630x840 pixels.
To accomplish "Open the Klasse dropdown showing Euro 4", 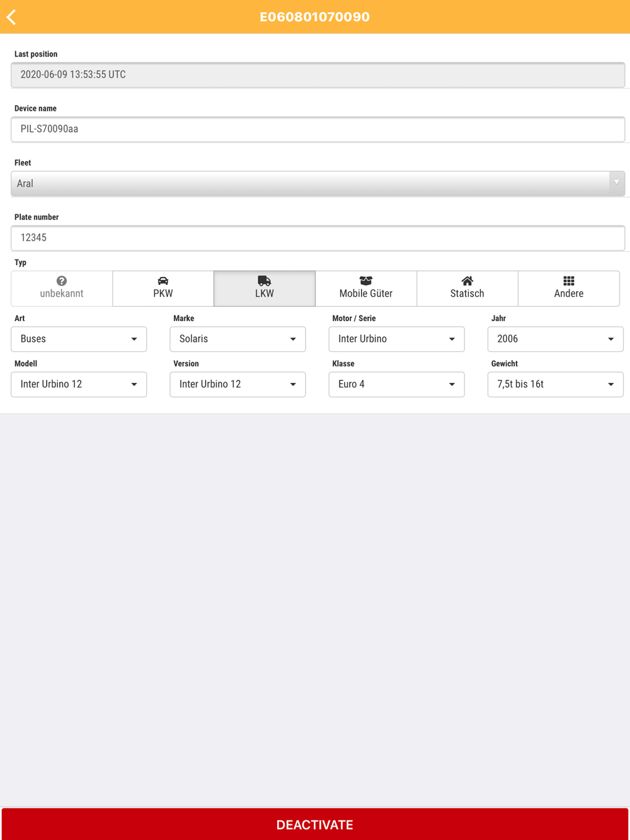I will pyautogui.click(x=396, y=384).
